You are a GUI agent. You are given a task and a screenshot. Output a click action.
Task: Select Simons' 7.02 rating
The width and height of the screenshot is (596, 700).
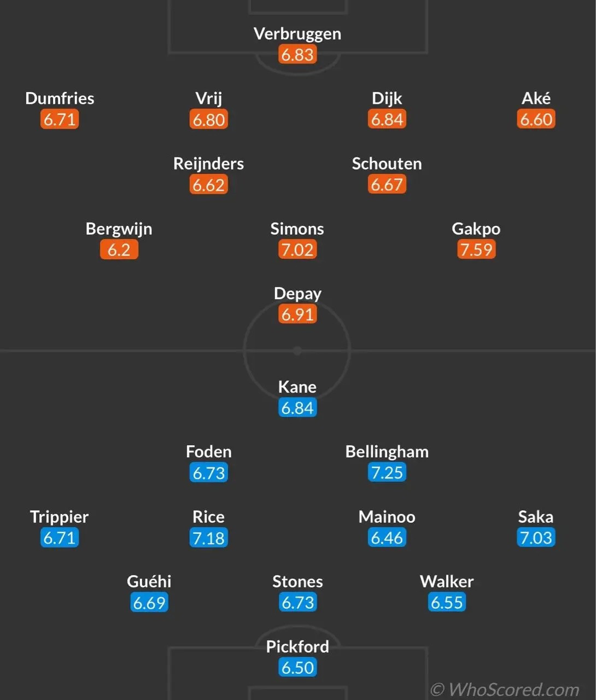point(297,249)
